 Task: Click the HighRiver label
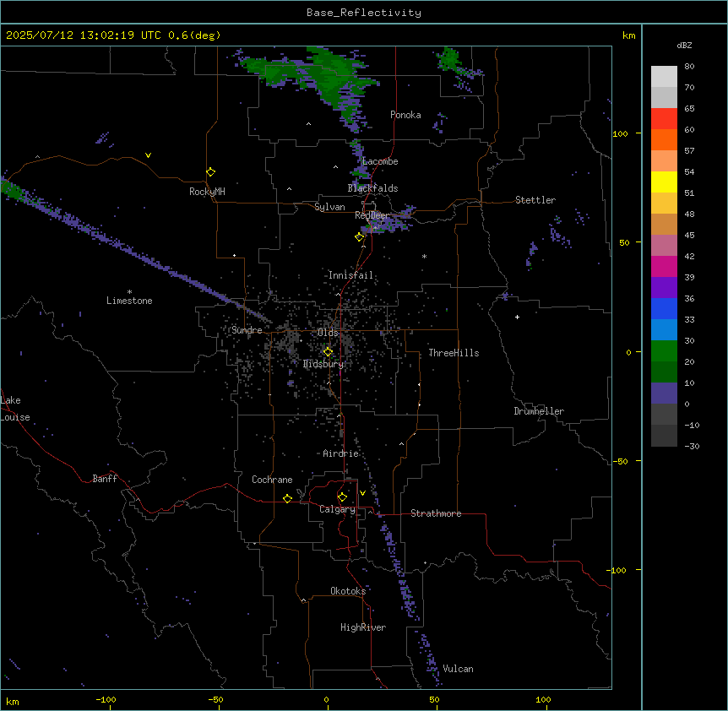pyautogui.click(x=363, y=627)
